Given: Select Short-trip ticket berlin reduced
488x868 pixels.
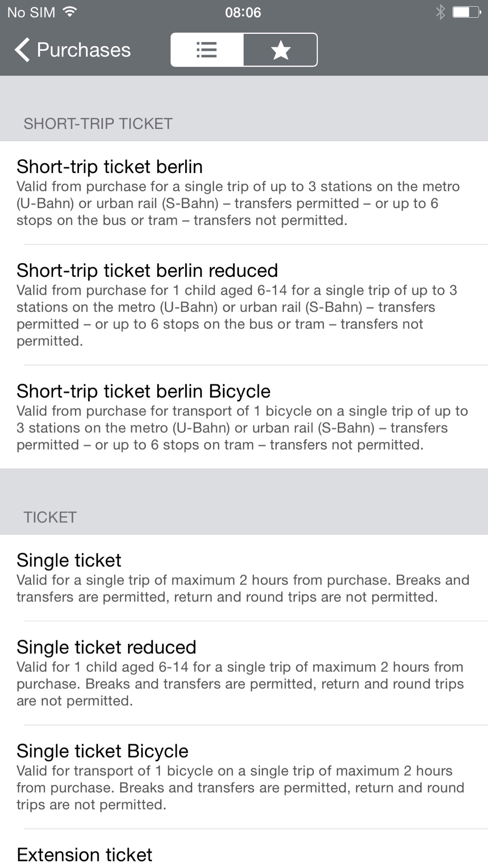Looking at the screenshot, I should pos(244,305).
